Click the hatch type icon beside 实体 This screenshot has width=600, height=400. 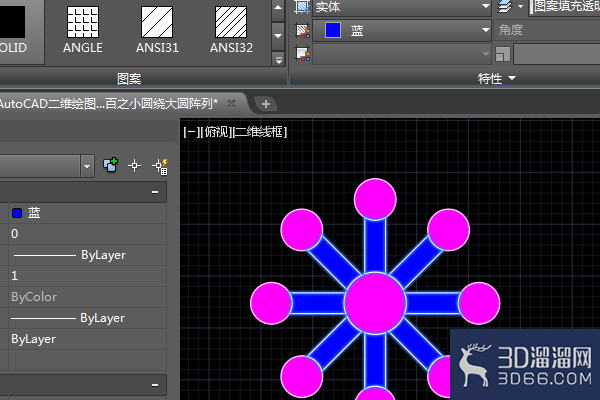(x=302, y=7)
